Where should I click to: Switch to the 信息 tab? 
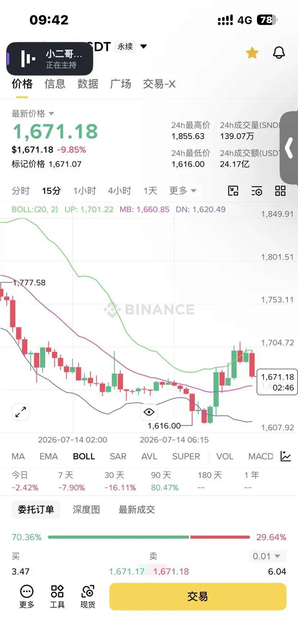55,84
